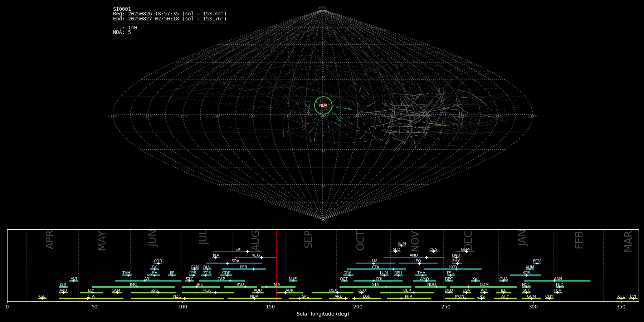
Task: Click the red dashed current-date line in the timeline
Action: coord(277,265)
